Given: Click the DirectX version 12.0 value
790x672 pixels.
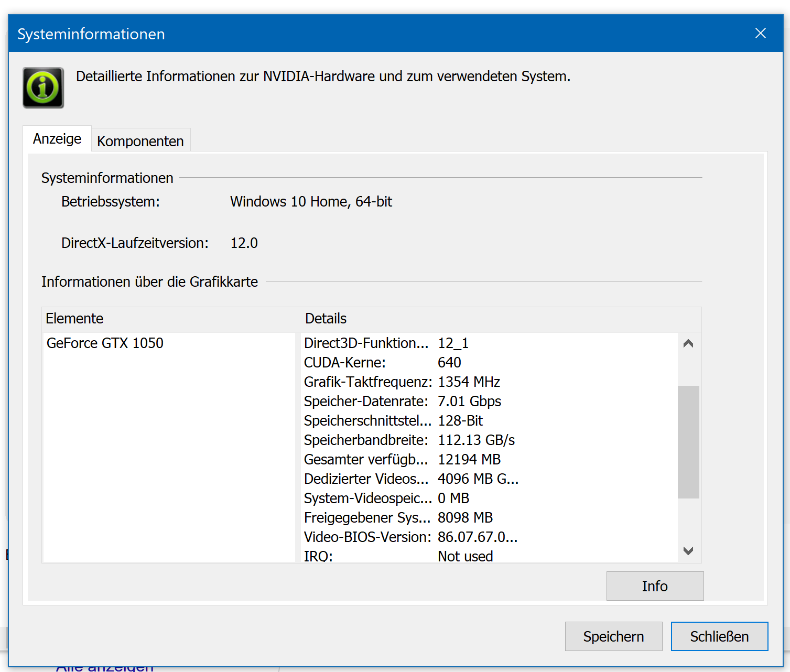Looking at the screenshot, I should point(244,243).
